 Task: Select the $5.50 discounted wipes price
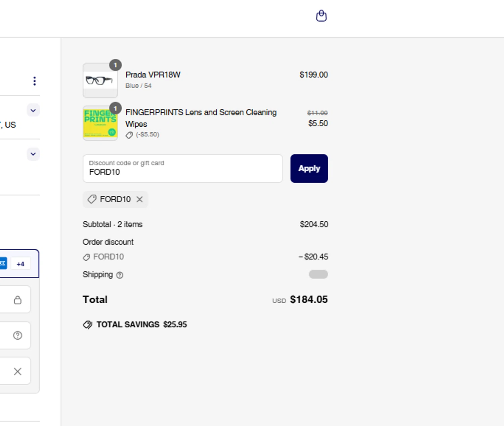pos(318,123)
